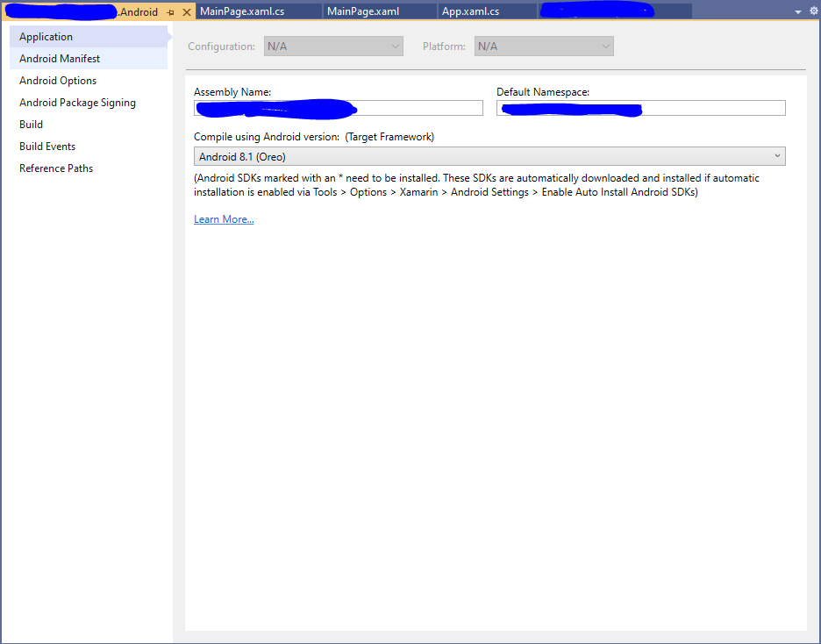Close the .Android properties tab
821x644 pixels.
click(187, 12)
